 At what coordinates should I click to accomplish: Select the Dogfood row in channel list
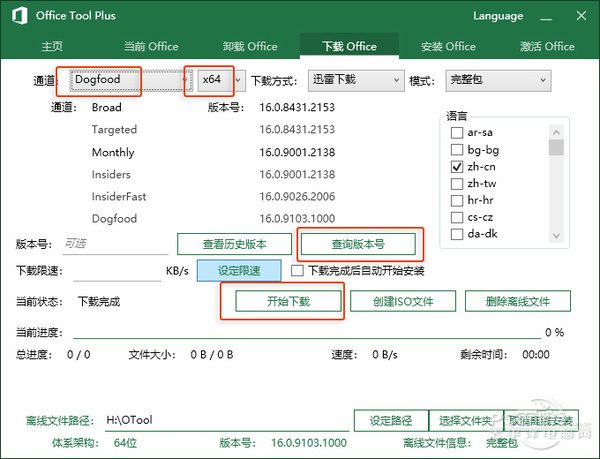pos(114,219)
